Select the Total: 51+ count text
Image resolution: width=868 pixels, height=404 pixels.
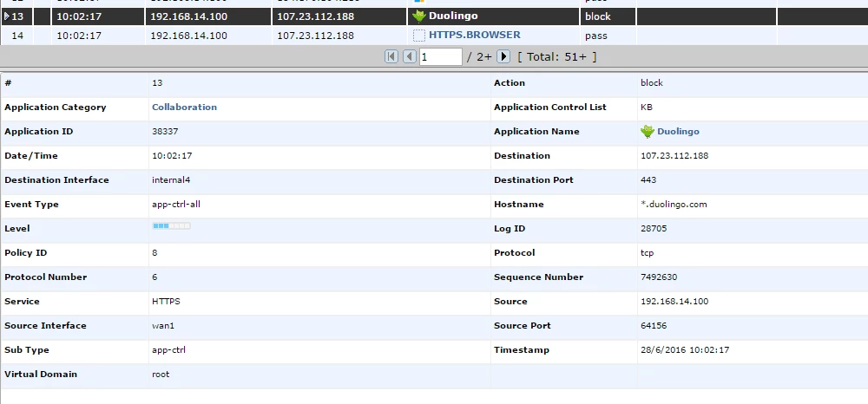click(x=557, y=57)
